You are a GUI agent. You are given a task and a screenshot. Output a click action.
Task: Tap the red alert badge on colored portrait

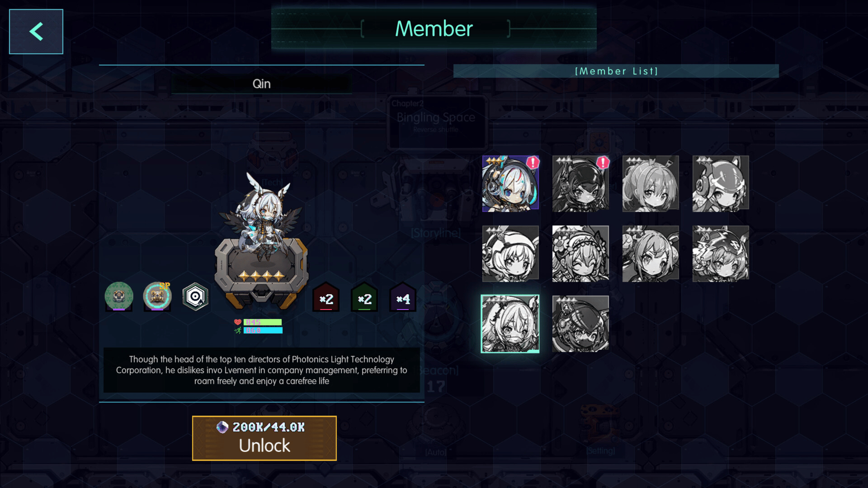(533, 162)
